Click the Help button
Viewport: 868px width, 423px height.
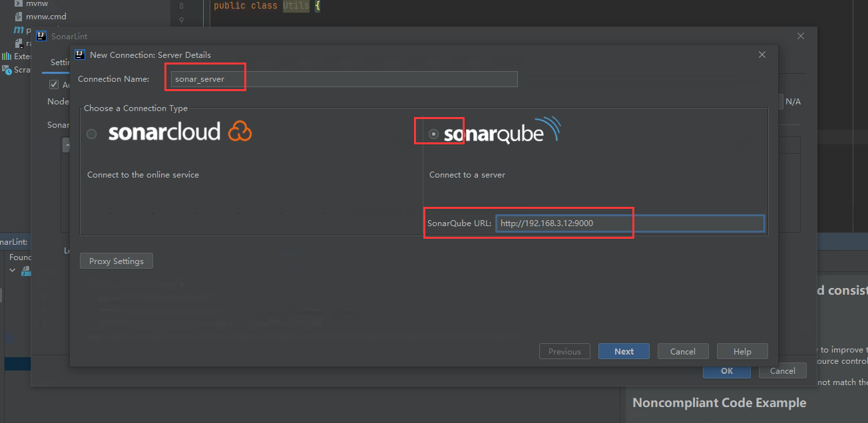point(742,351)
